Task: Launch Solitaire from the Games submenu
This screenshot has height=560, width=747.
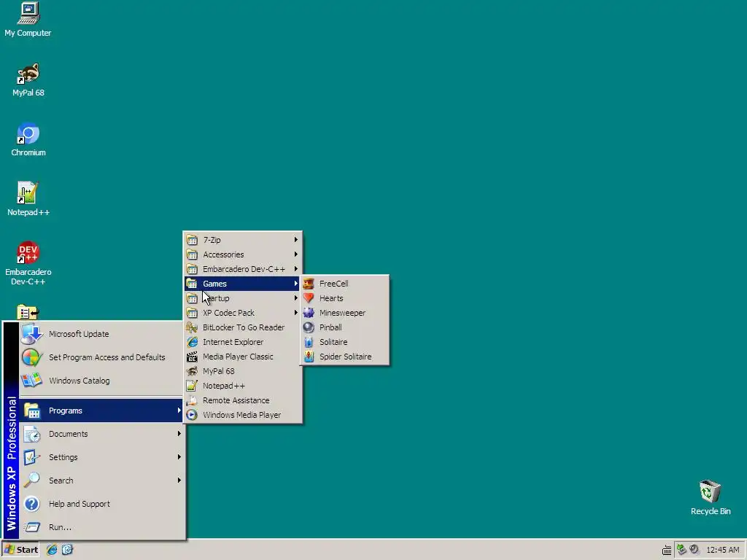Action: pyautogui.click(x=344, y=342)
